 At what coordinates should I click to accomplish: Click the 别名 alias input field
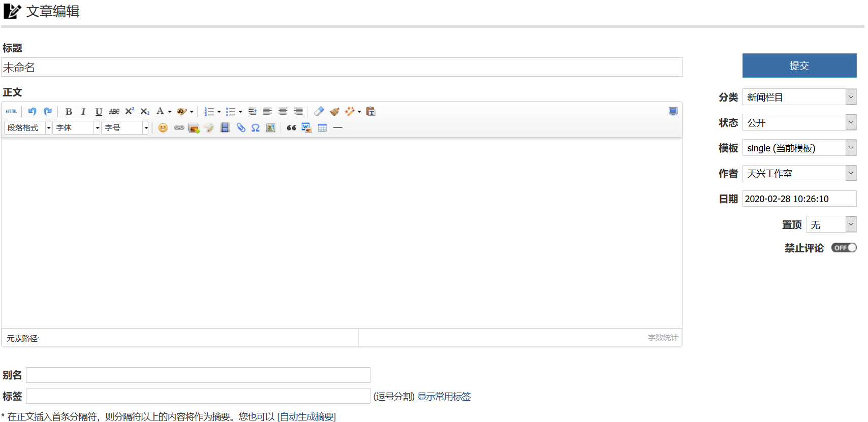[x=198, y=375]
